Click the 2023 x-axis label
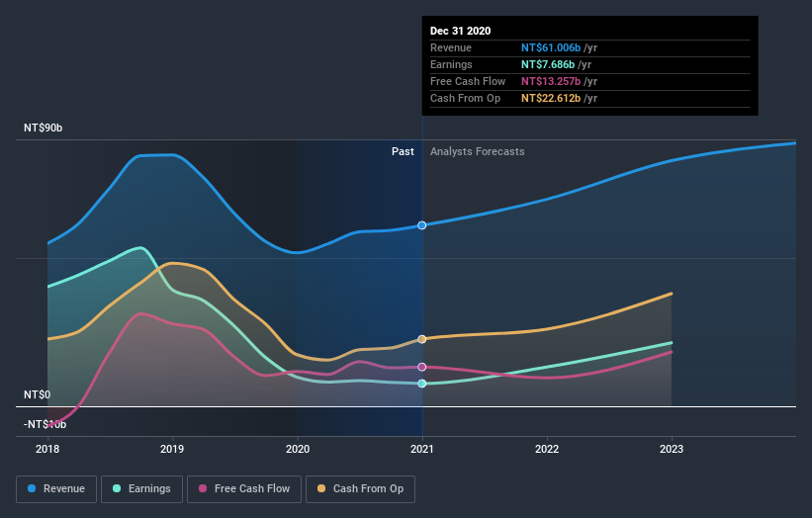The image size is (812, 518). pos(672,449)
